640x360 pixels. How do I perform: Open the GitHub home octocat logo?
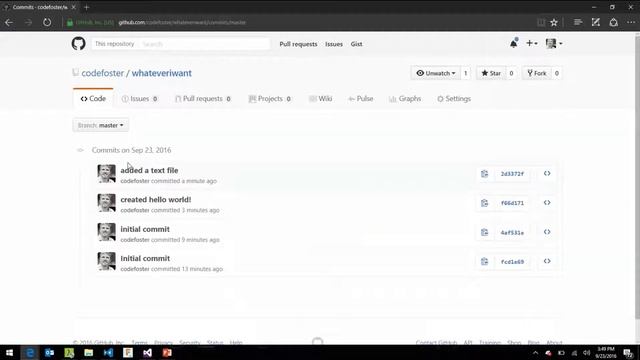click(x=78, y=44)
